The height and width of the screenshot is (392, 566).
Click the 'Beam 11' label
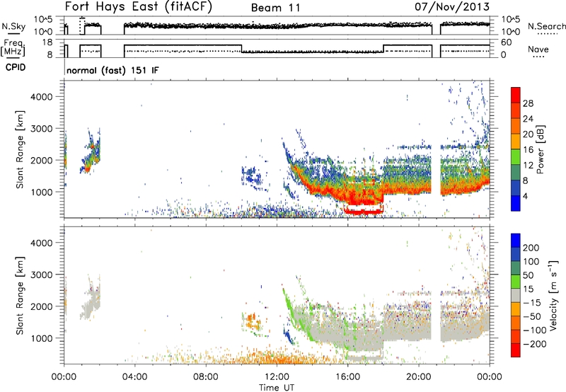coord(275,8)
